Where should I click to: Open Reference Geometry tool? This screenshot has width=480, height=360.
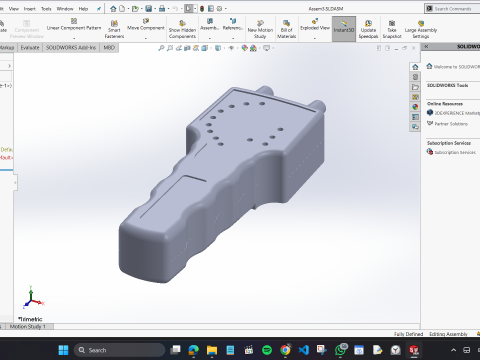(233, 24)
